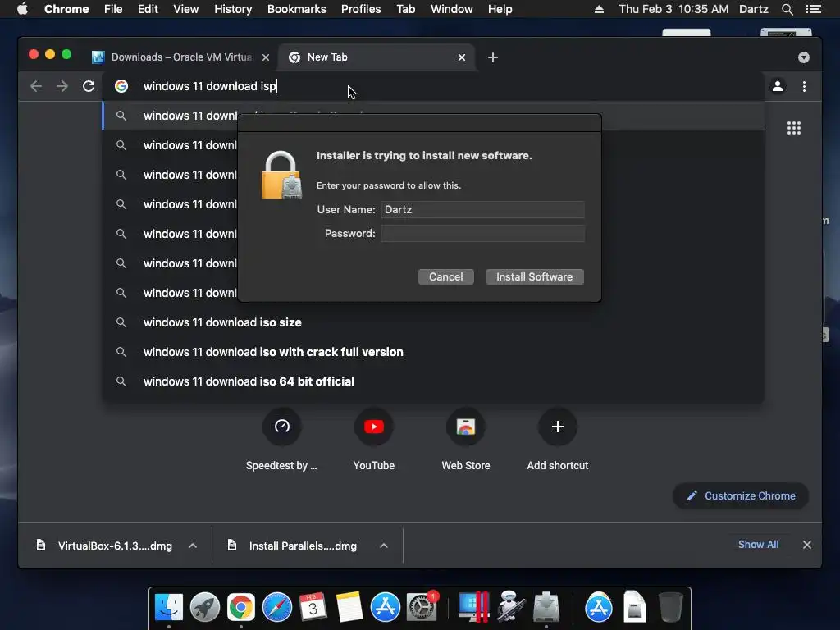Select suggestion iso 64 bit official
840x630 pixels.
coord(249,381)
